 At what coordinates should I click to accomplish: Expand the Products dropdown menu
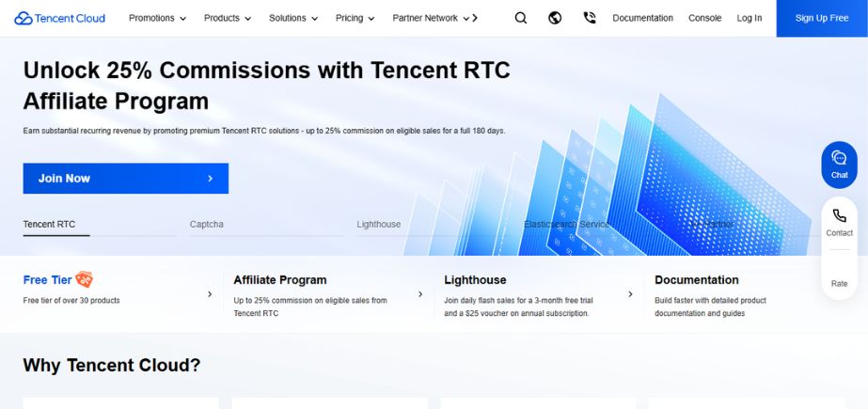click(x=227, y=18)
